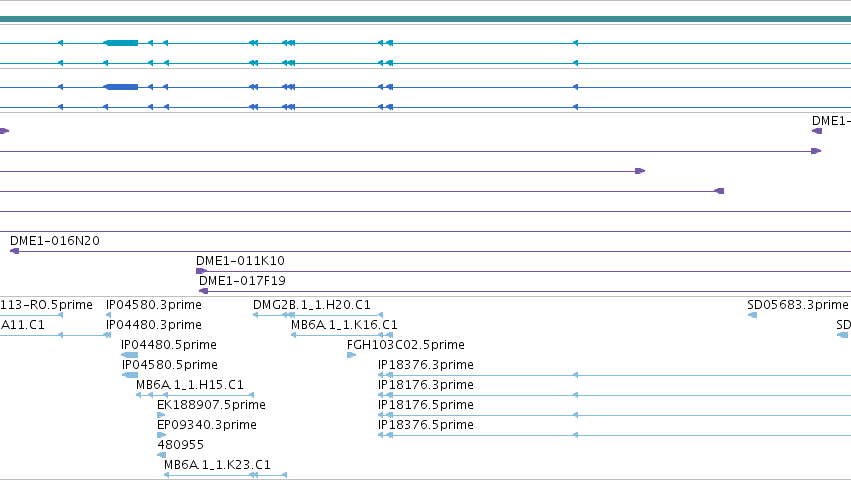Select the EK188907.5prime label

point(212,405)
